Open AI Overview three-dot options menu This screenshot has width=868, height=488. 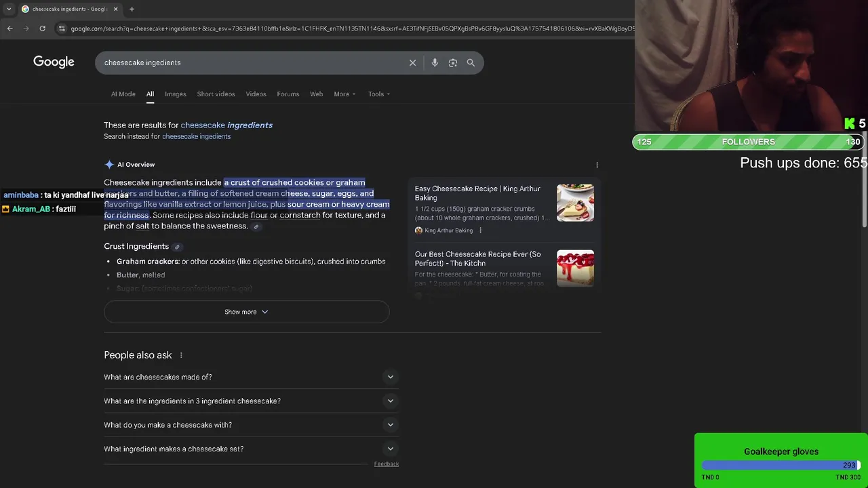click(597, 165)
